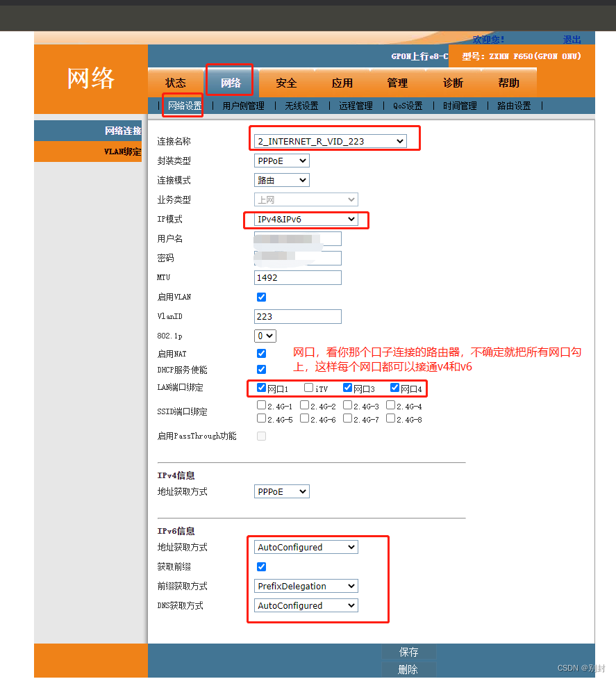Click the SSID端口绑定 label
The height and width of the screenshot is (679, 616).
coord(182,411)
